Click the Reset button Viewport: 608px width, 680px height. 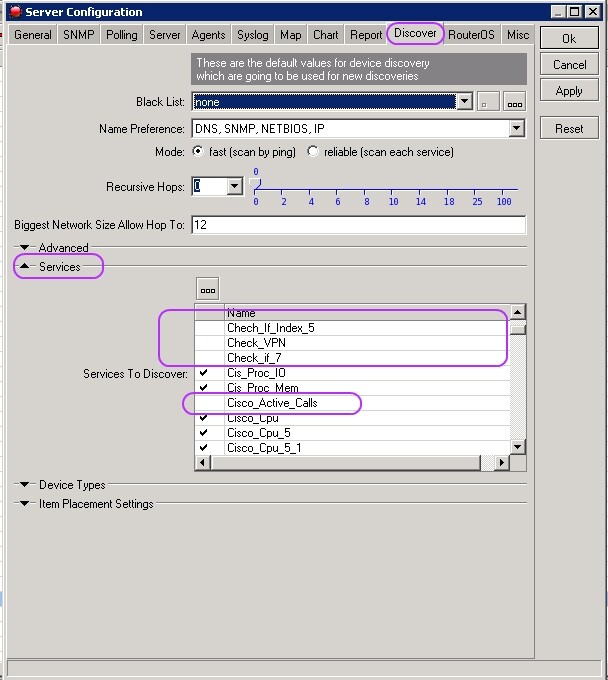[569, 128]
